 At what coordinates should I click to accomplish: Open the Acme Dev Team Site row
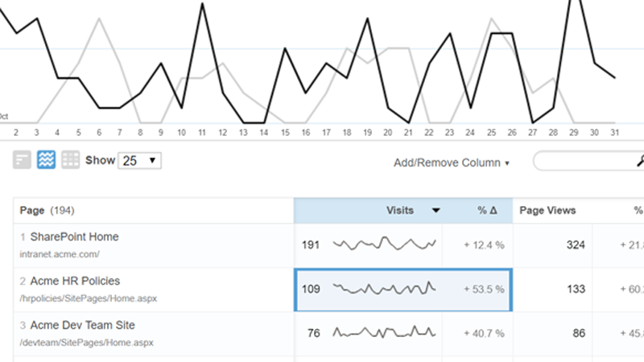(x=83, y=325)
